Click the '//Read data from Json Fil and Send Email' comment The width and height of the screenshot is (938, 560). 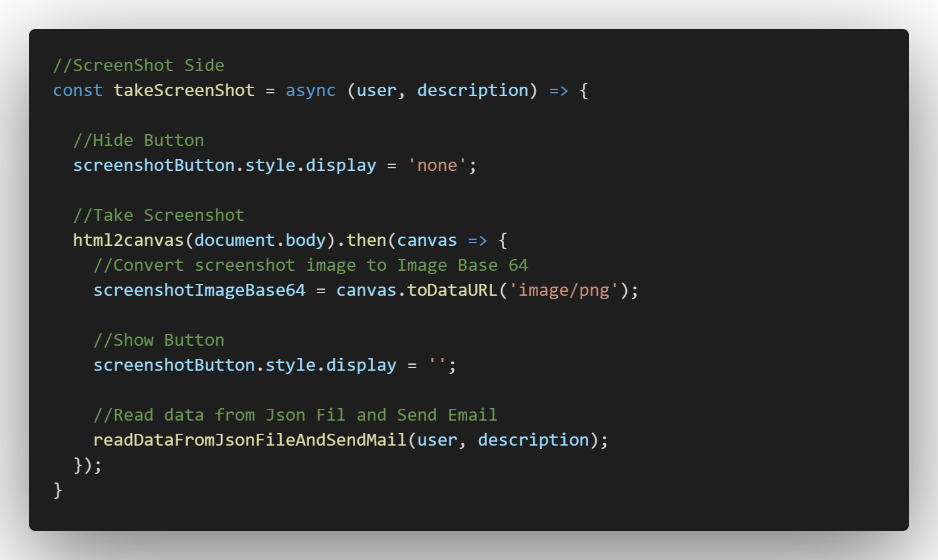point(295,415)
